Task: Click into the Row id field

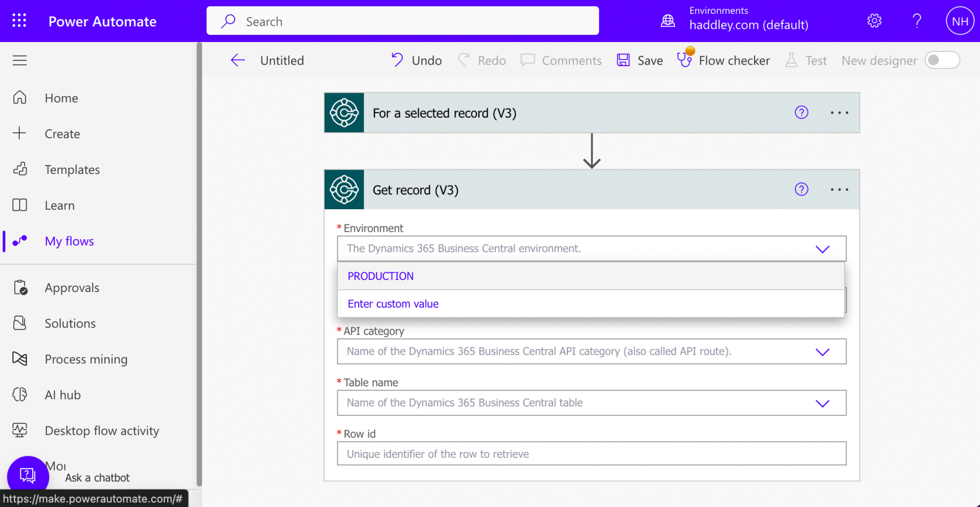Action: click(591, 454)
